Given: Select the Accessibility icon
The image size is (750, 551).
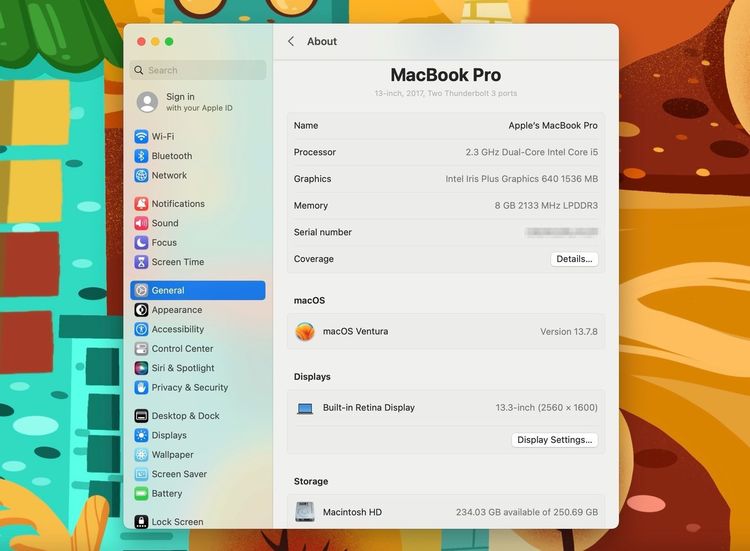Looking at the screenshot, I should pos(141,329).
